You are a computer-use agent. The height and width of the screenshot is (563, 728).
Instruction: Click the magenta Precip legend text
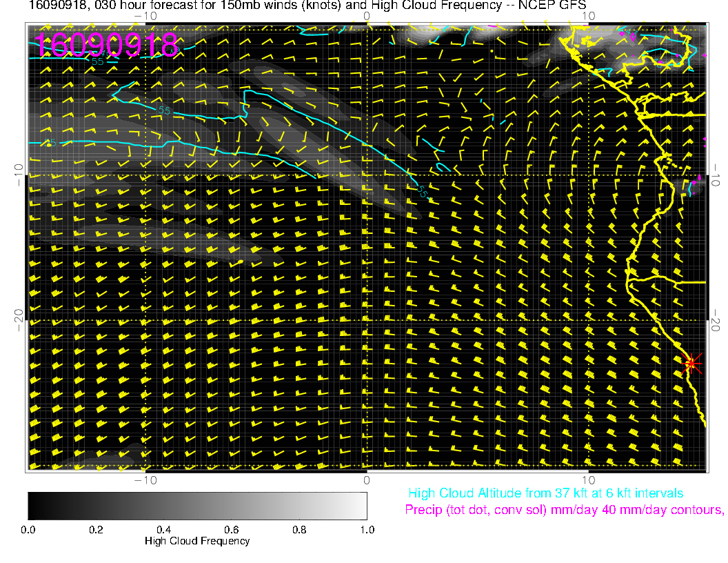563,510
